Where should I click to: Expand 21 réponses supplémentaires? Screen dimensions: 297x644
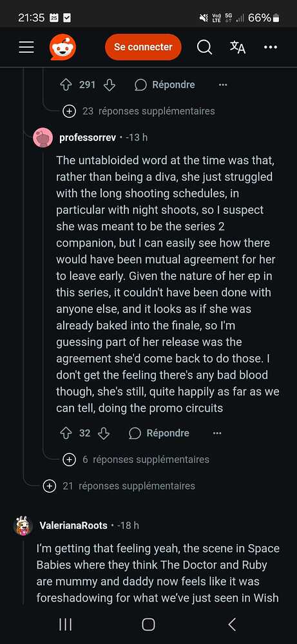click(x=119, y=486)
